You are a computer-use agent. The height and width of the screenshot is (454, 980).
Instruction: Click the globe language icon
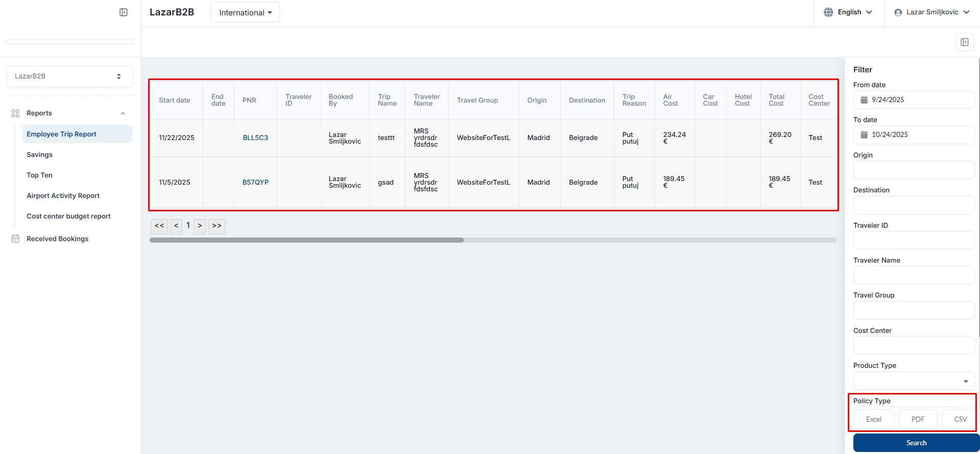(828, 12)
